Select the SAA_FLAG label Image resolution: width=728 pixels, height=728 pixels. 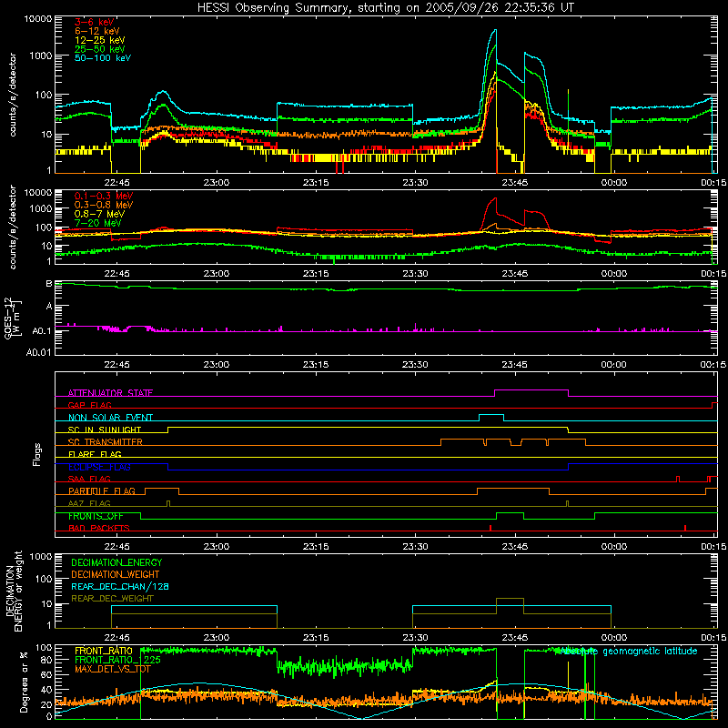(89, 479)
